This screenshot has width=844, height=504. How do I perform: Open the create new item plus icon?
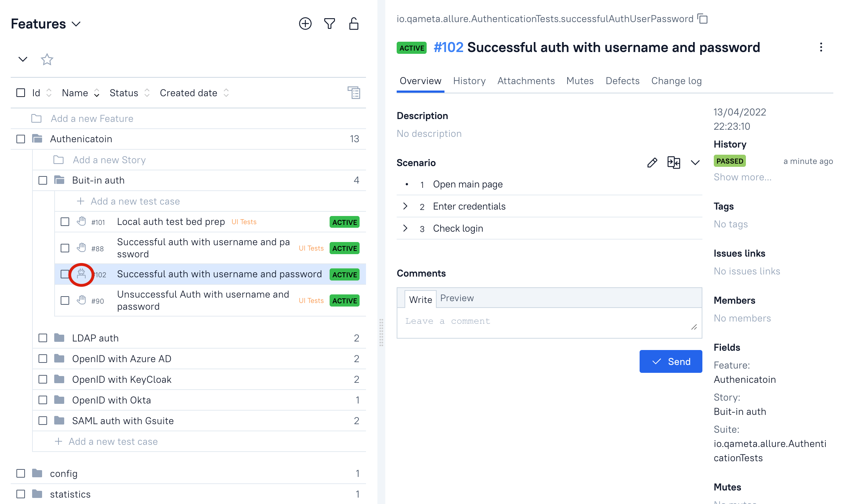tap(305, 24)
